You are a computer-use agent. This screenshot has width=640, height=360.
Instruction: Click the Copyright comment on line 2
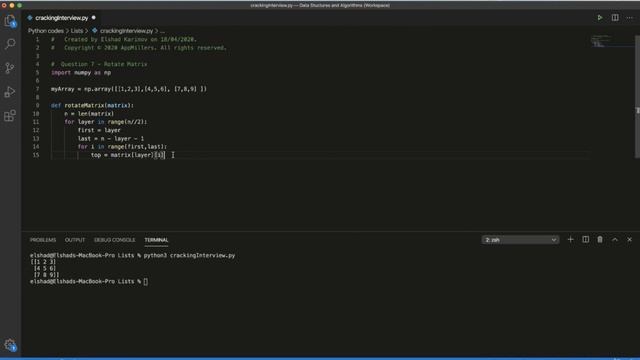[139, 48]
